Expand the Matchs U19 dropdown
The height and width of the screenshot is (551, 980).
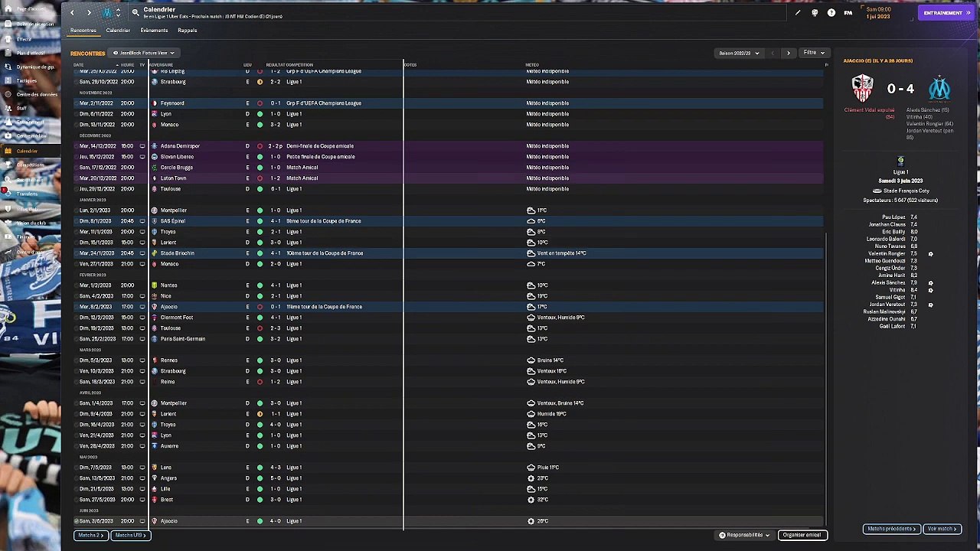point(130,535)
